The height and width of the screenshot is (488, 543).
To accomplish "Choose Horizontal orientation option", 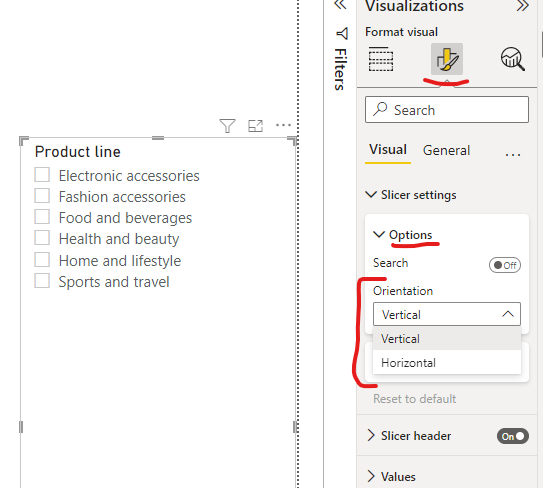I will [447, 363].
